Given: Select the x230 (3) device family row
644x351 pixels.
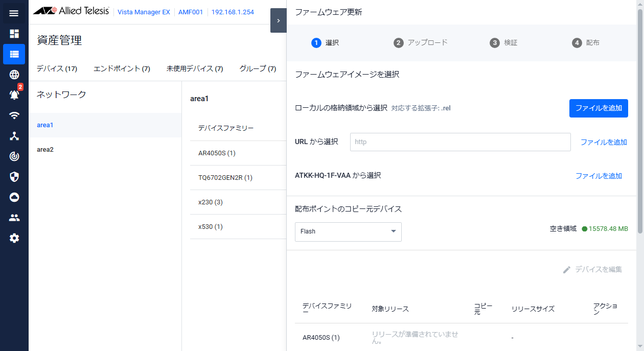Looking at the screenshot, I should pos(211,202).
